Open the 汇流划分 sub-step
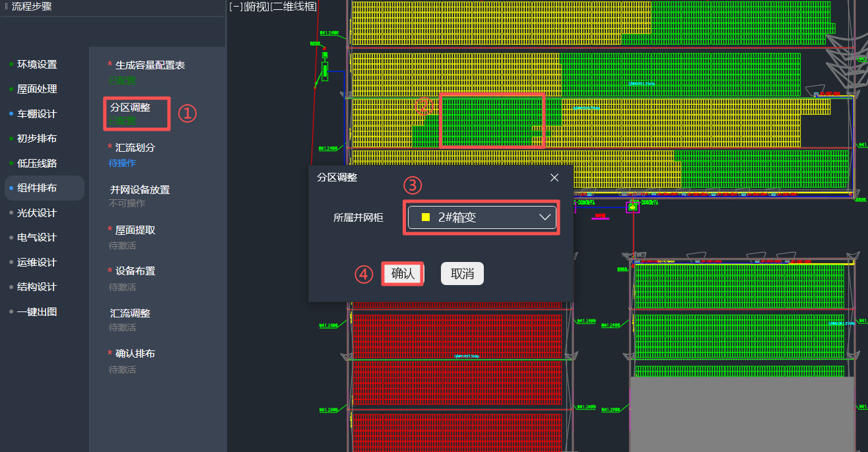The height and width of the screenshot is (452, 868). point(135,148)
